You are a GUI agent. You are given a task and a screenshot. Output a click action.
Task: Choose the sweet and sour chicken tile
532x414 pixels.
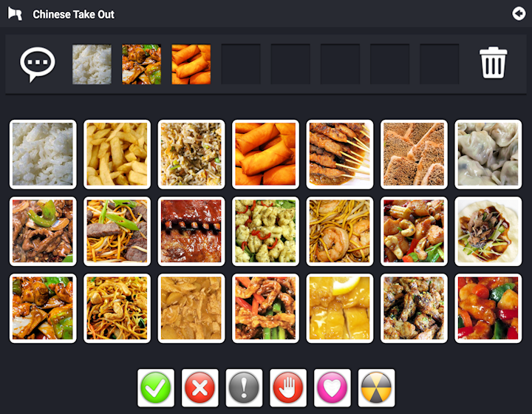click(488, 308)
